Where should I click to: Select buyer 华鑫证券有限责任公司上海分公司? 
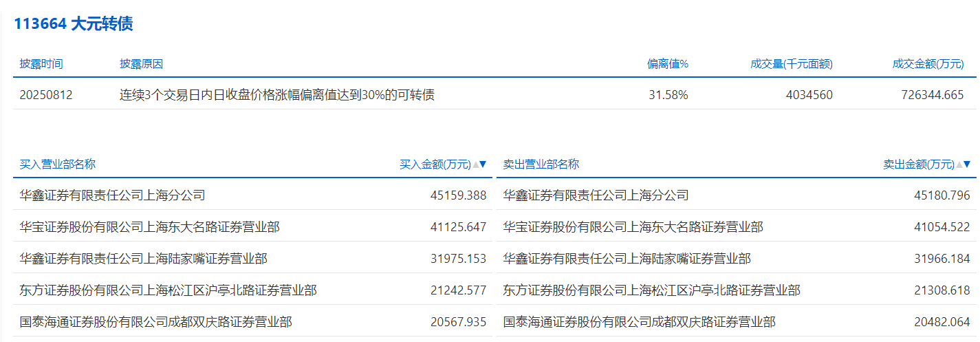tap(113, 195)
